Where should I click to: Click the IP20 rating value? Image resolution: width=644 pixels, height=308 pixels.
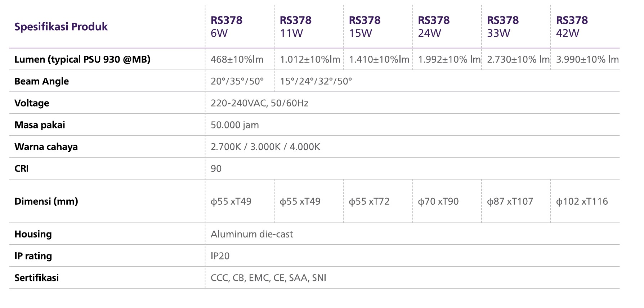220,256
